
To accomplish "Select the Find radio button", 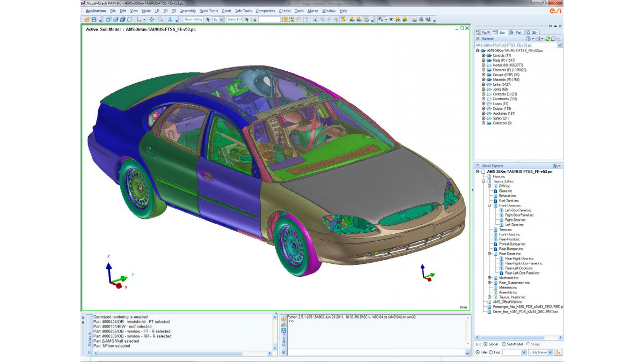I will (491, 352).
